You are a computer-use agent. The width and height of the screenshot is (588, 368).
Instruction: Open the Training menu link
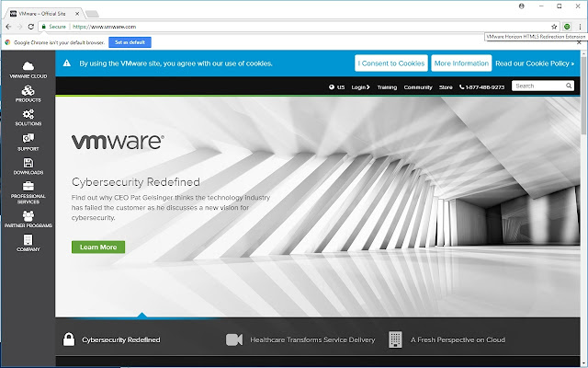pos(387,87)
